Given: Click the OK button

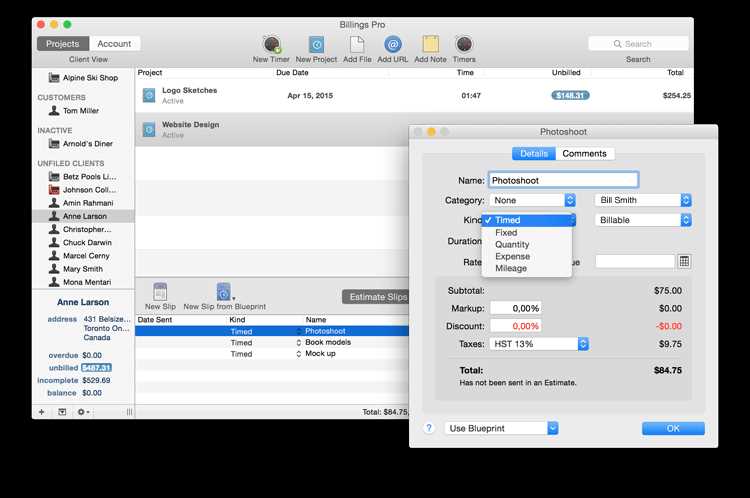Looking at the screenshot, I should point(673,429).
